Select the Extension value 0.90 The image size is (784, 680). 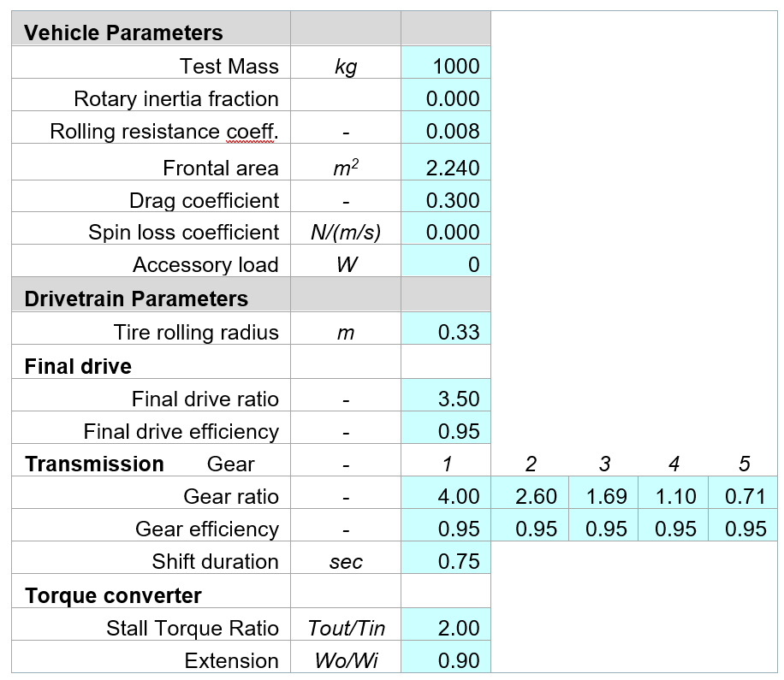[x=446, y=660]
